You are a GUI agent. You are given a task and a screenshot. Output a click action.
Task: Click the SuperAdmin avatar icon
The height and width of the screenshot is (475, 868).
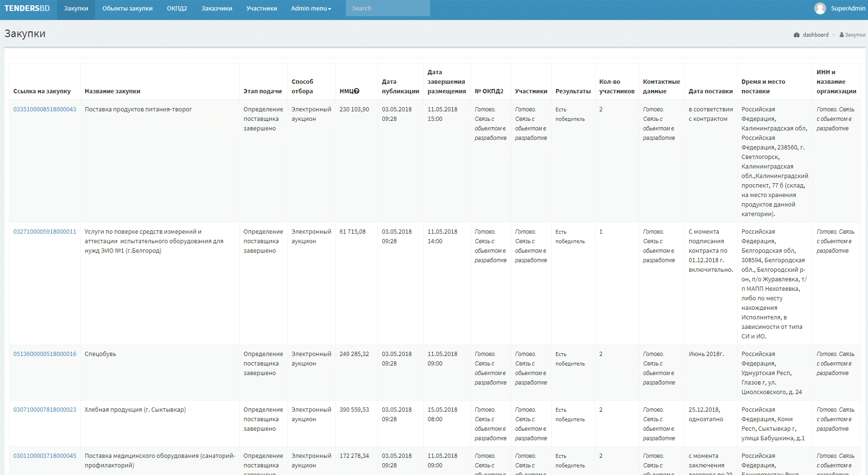[x=820, y=8]
